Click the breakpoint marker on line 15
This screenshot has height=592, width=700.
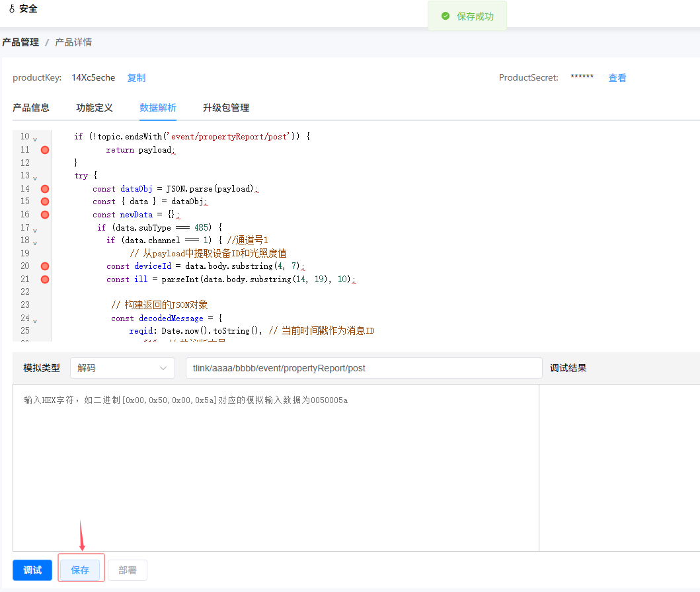tap(45, 202)
